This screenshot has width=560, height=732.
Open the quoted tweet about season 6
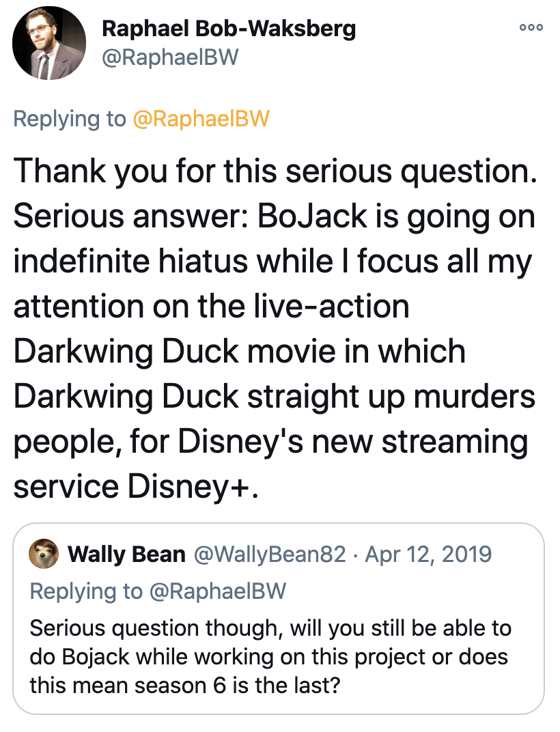click(x=279, y=619)
